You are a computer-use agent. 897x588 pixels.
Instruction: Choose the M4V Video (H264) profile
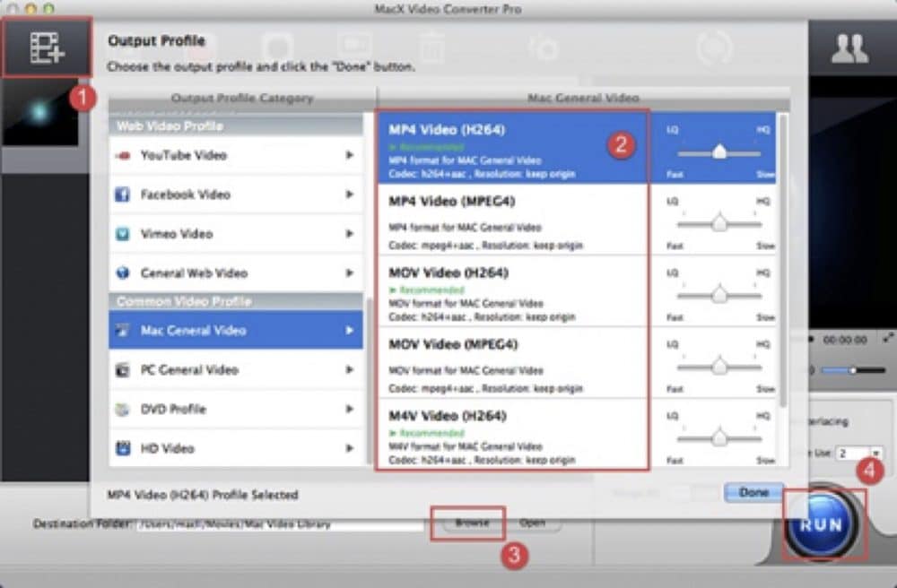[513, 433]
